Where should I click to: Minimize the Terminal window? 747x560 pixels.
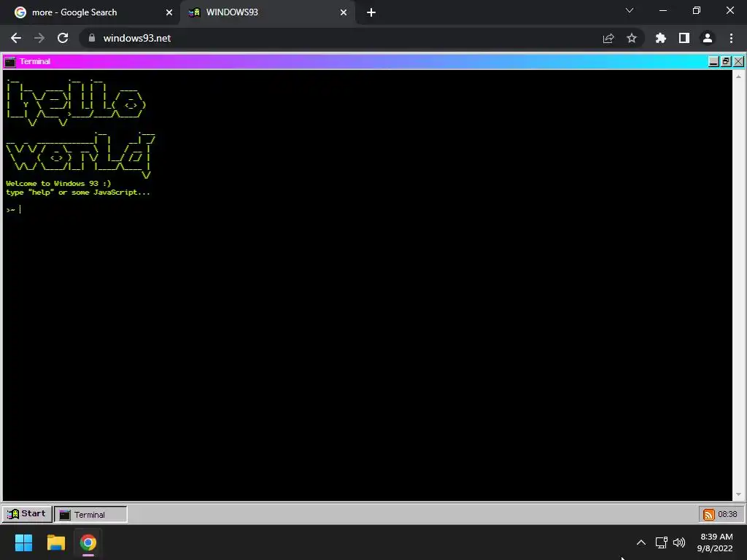pyautogui.click(x=713, y=61)
